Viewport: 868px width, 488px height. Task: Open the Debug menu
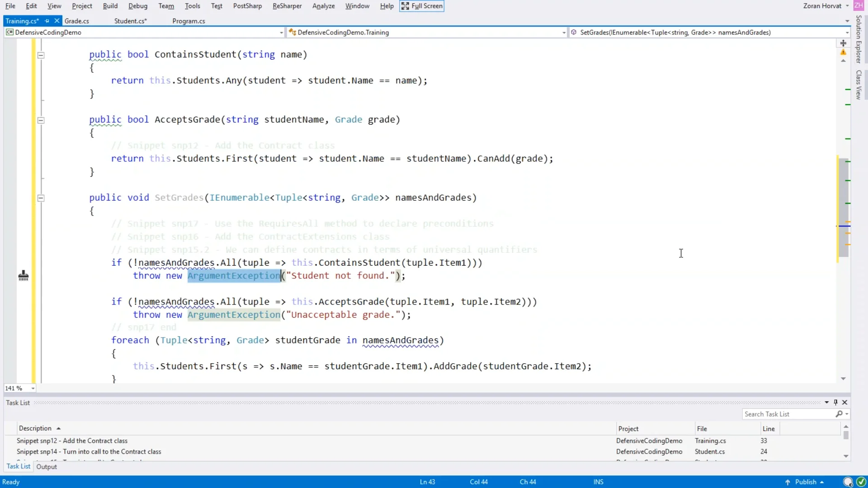click(x=138, y=6)
